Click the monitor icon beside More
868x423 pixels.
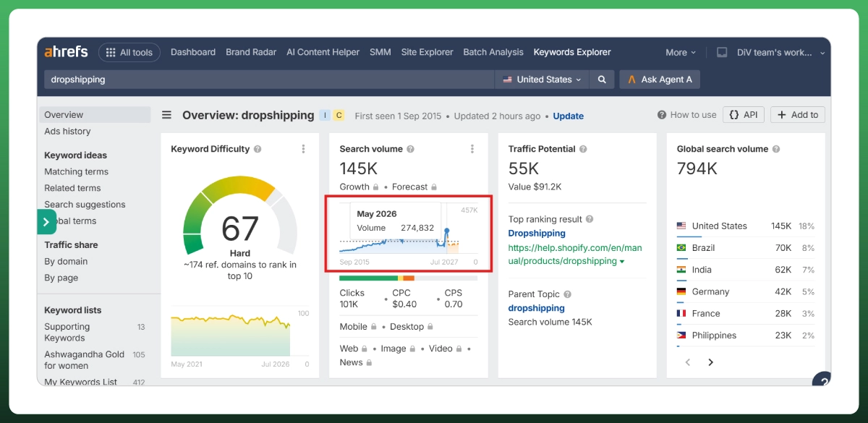(722, 52)
